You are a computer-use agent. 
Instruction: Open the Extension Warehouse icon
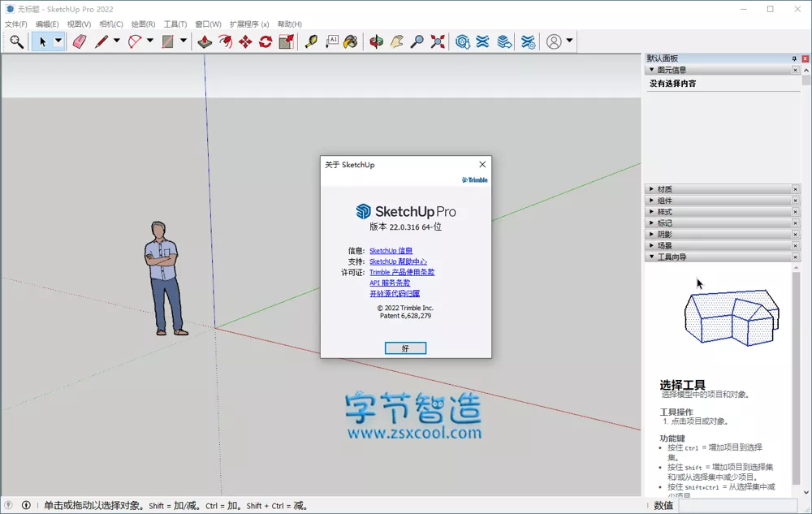tap(482, 41)
